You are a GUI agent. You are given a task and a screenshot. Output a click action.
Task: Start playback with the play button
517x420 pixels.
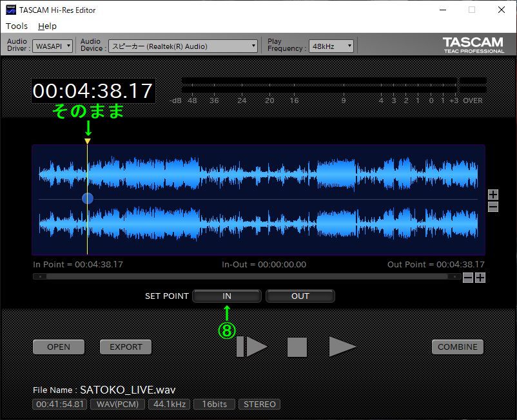(x=342, y=347)
